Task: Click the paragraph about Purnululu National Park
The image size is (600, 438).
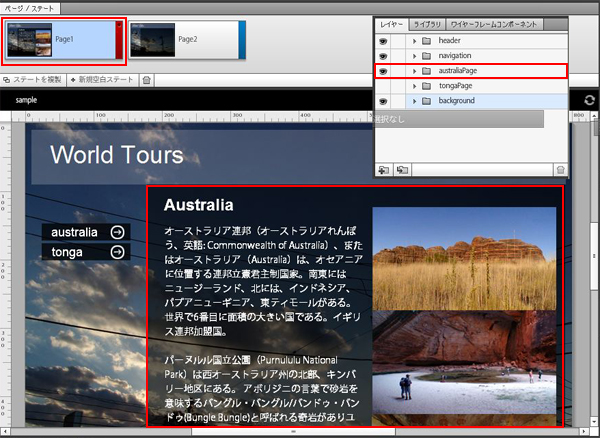Action: pos(261,389)
